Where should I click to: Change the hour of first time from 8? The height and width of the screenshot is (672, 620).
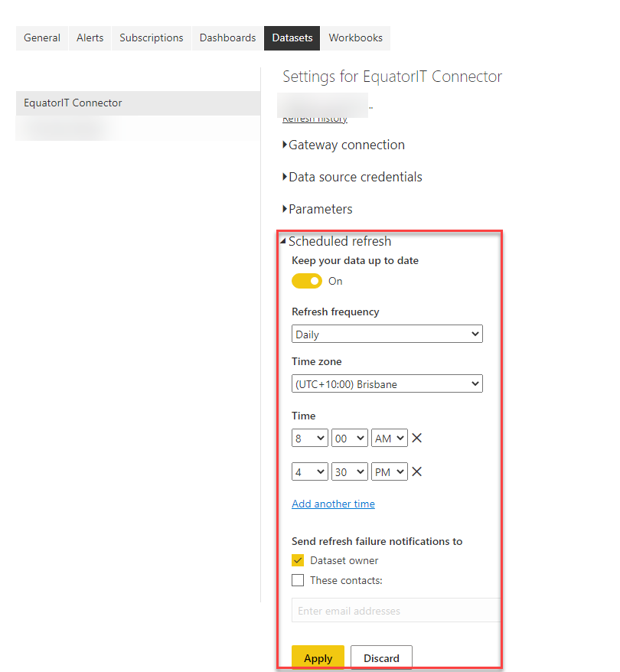(310, 439)
